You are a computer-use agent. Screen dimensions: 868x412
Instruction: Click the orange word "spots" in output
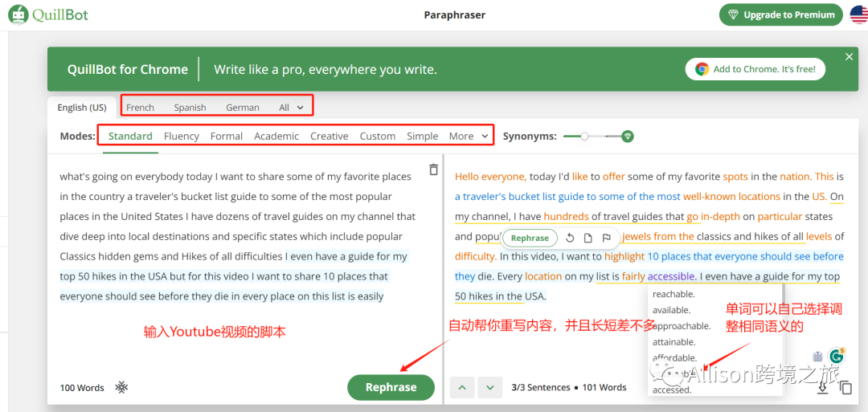[735, 177]
